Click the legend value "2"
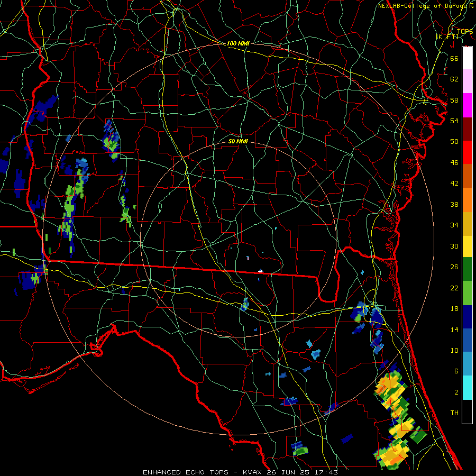The image size is (476, 476). (456, 392)
